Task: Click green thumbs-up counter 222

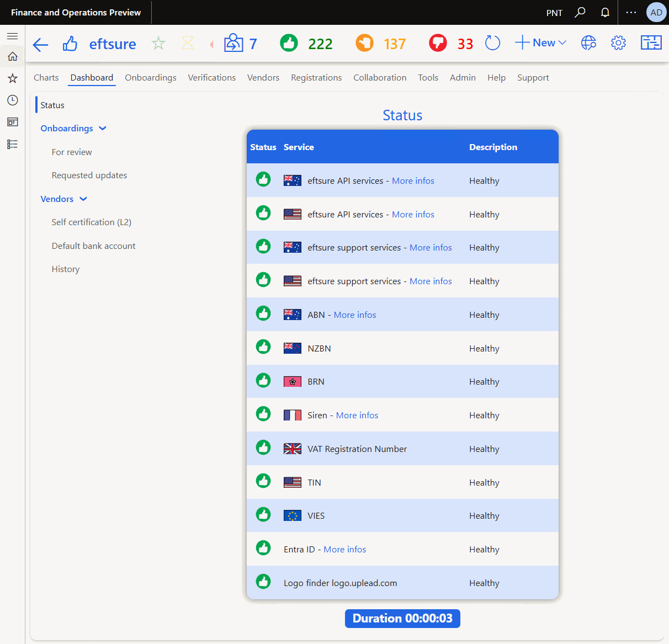Action: (306, 43)
